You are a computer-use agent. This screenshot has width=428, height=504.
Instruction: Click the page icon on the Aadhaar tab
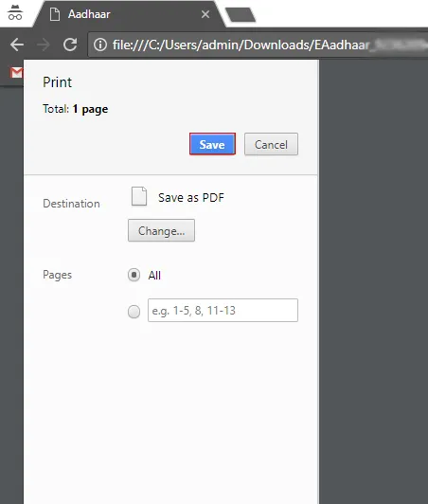(55, 14)
